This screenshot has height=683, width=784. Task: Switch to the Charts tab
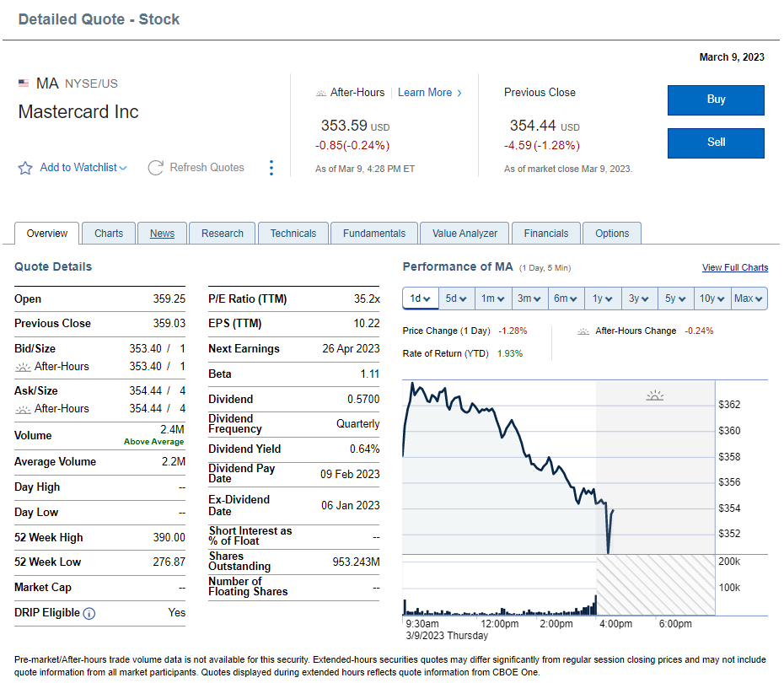point(109,234)
